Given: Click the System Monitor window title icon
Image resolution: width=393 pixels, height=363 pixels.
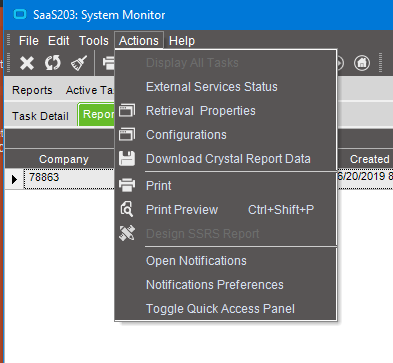Looking at the screenshot, I should click(x=20, y=15).
